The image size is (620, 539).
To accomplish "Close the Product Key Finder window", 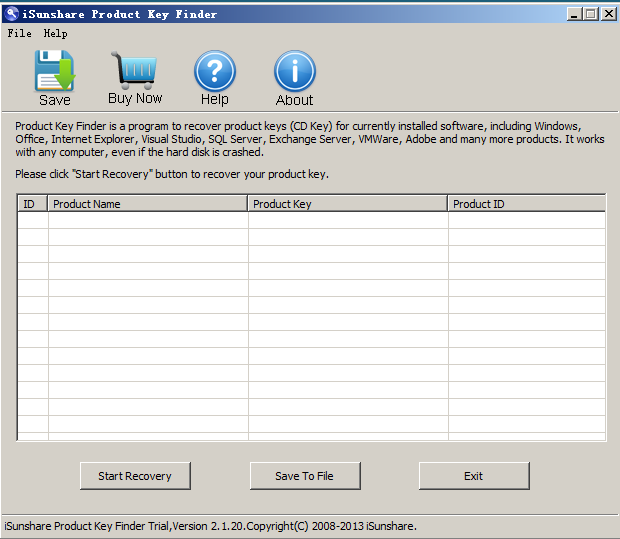I will (x=609, y=14).
